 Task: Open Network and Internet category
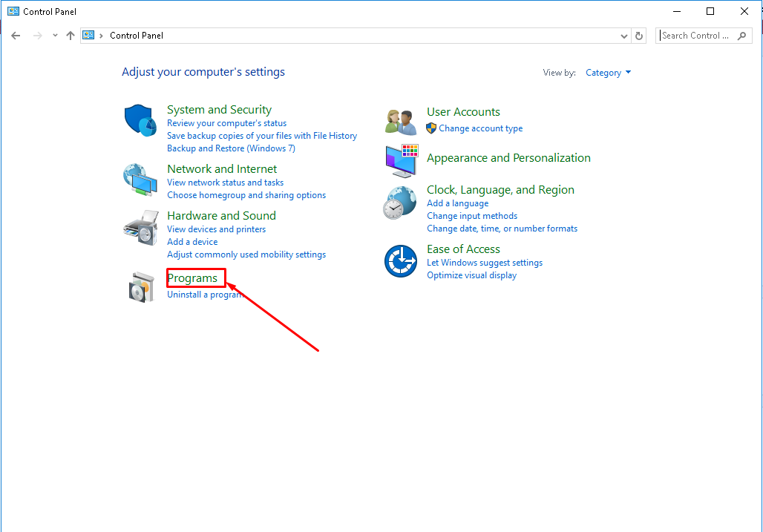(222, 168)
